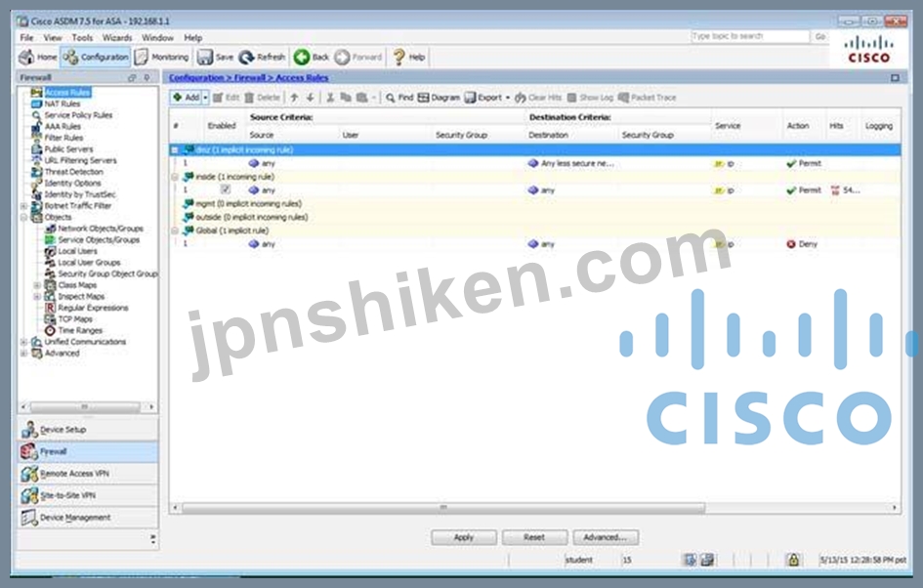Edit the selected access rule
This screenshot has height=588, width=923.
click(x=226, y=97)
